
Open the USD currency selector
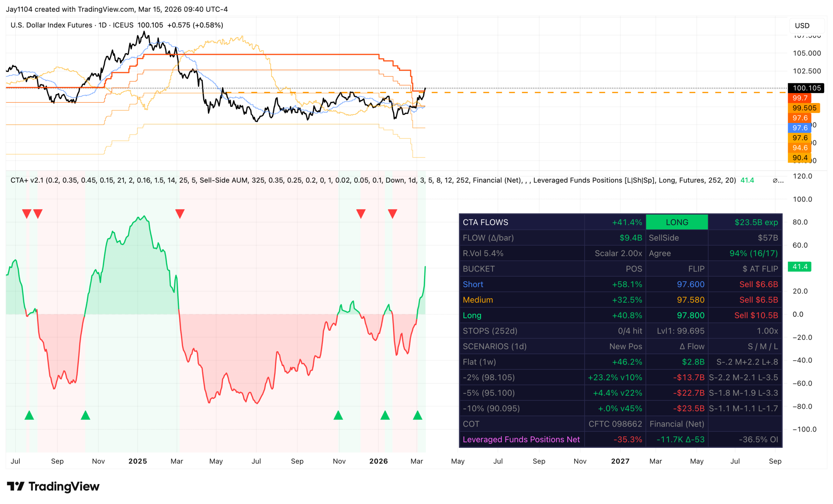click(802, 26)
